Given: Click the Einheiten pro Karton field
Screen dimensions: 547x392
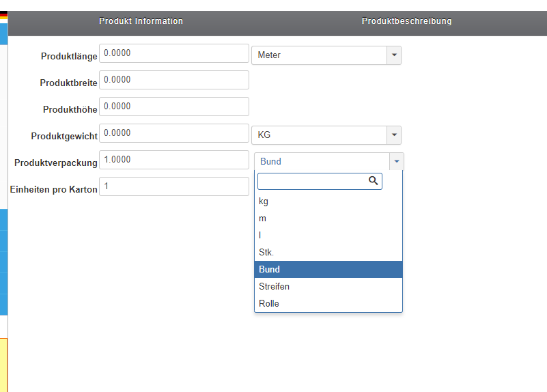Looking at the screenshot, I should (173, 186).
